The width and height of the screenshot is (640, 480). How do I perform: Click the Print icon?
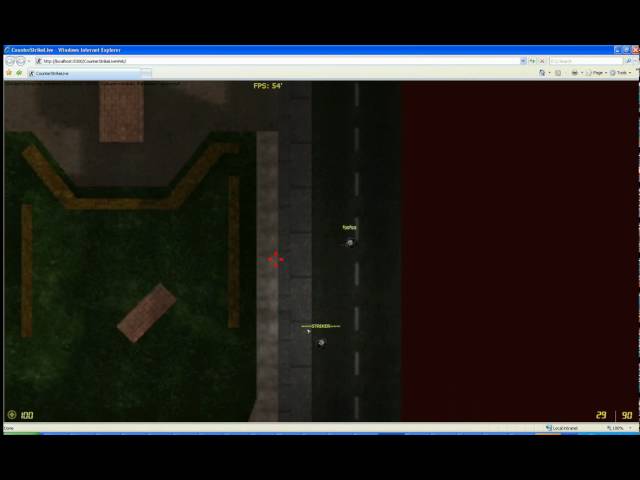coord(574,73)
